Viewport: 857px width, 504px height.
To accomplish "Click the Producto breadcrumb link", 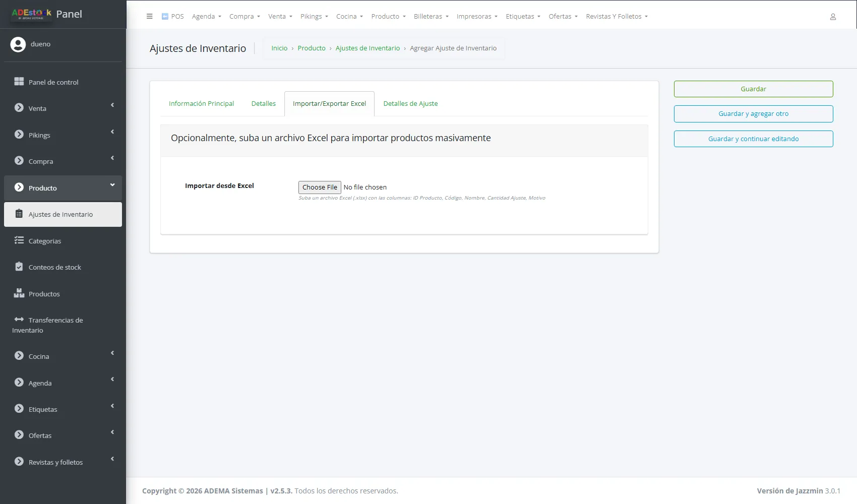I will 312,48.
